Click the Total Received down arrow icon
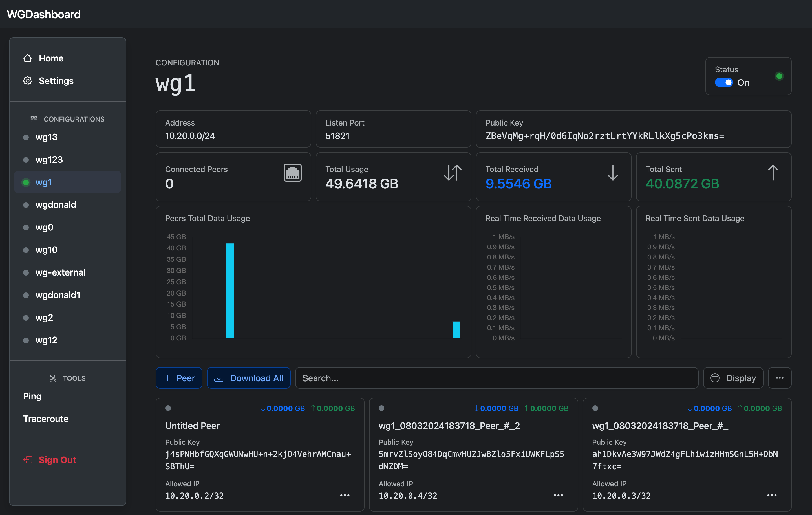Image resolution: width=812 pixels, height=515 pixels. (x=613, y=173)
